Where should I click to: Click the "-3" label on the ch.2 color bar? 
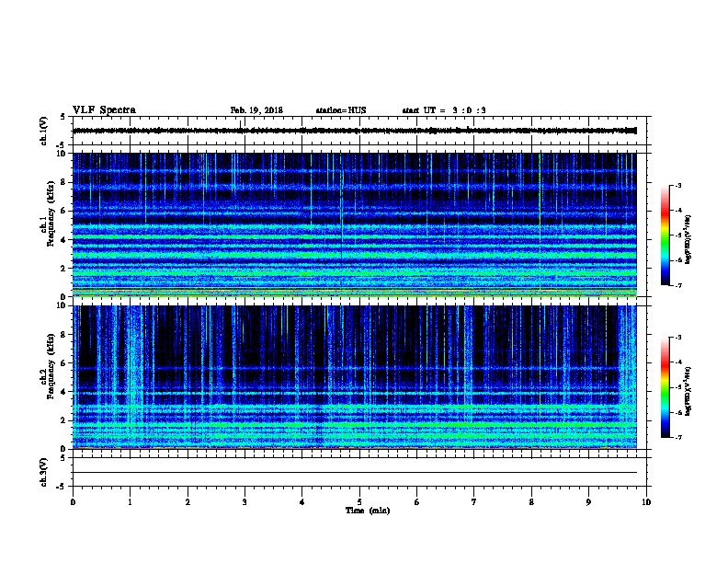677,338
